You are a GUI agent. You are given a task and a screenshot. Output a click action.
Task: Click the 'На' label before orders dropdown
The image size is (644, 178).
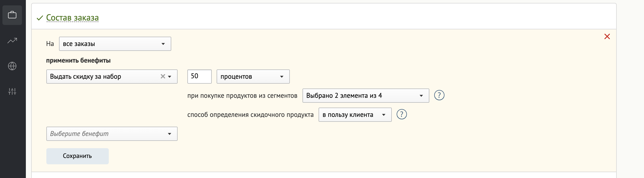(50, 44)
